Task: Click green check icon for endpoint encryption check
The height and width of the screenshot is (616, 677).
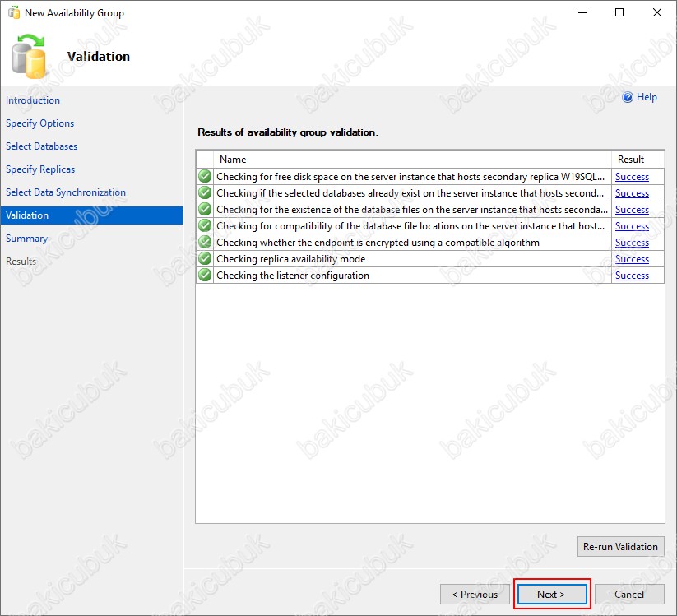Action: coord(205,243)
